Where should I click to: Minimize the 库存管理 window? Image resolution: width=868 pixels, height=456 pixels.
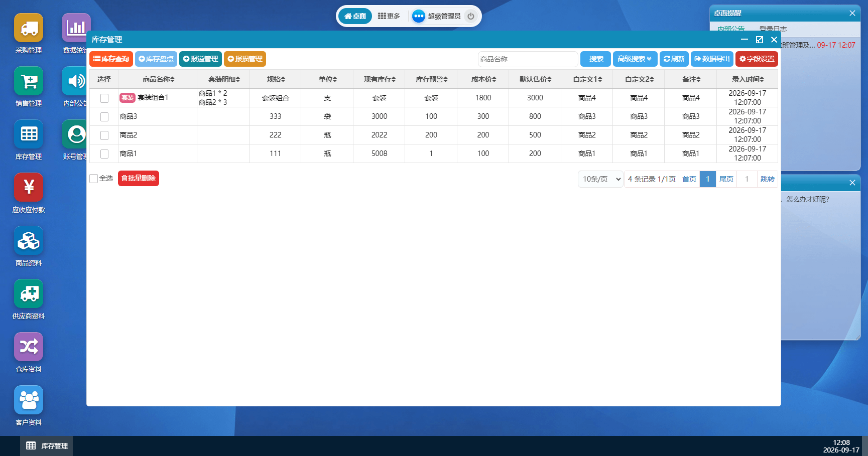tap(745, 40)
